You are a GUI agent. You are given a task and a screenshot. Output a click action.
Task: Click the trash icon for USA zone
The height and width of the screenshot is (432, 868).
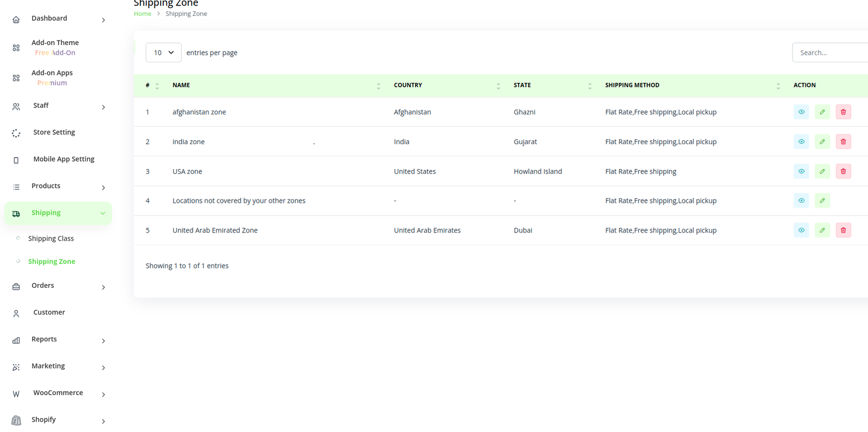point(843,171)
